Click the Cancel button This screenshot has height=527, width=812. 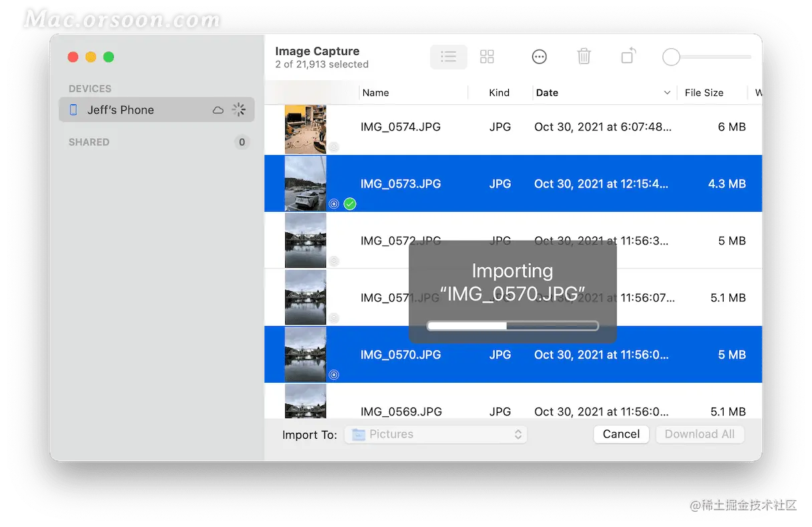(621, 434)
